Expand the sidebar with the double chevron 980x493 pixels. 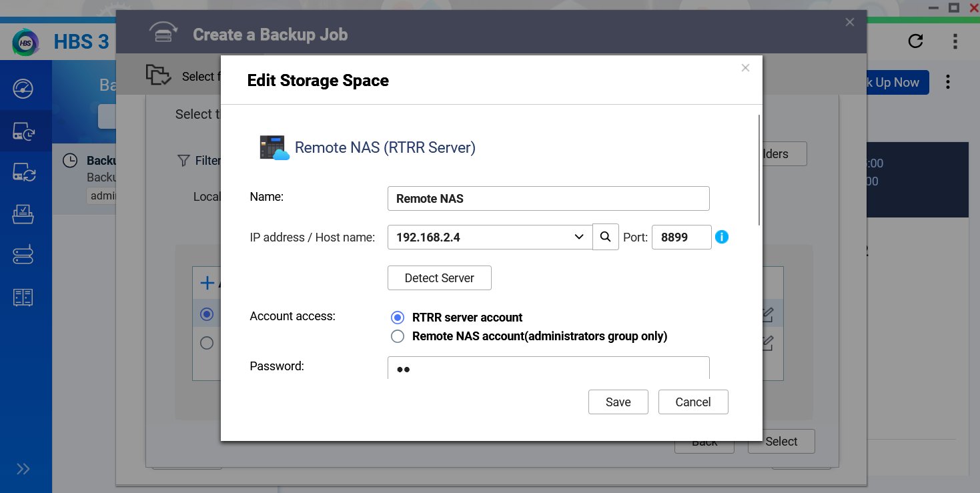pos(23,469)
